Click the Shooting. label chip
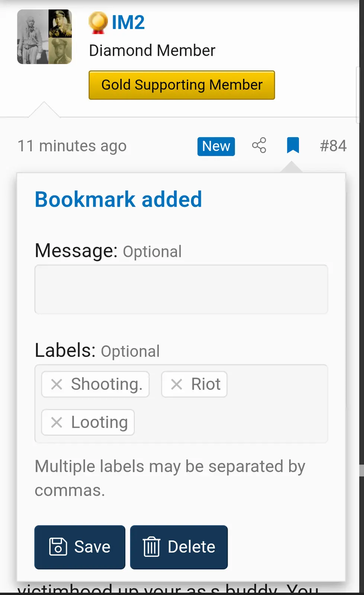 click(x=107, y=384)
